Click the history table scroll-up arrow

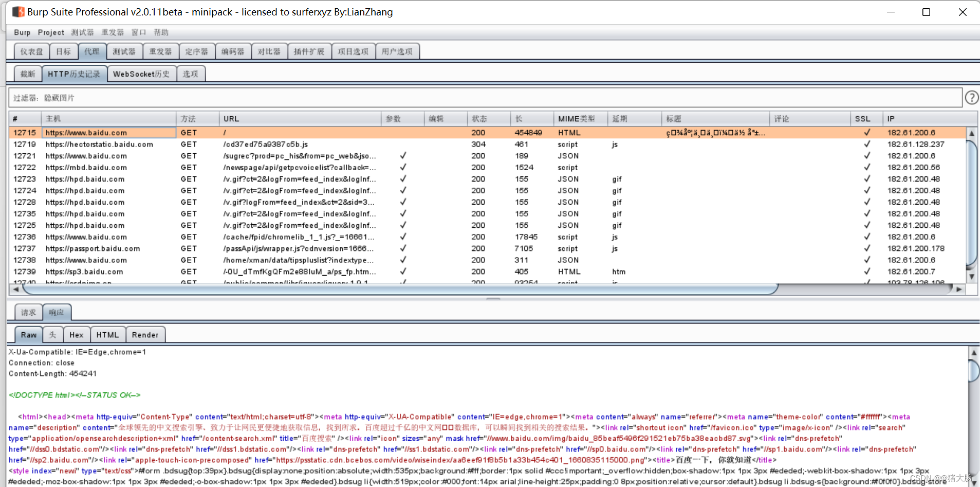click(971, 133)
